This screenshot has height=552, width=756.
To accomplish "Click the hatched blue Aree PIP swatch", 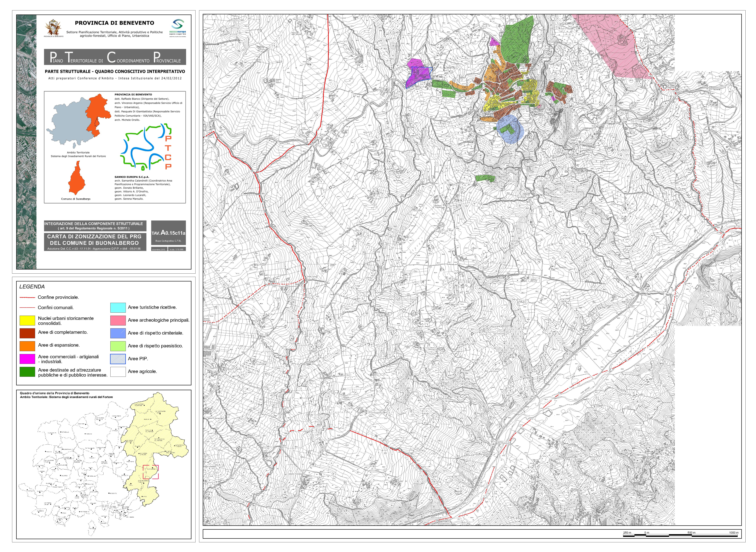I will tap(118, 359).
